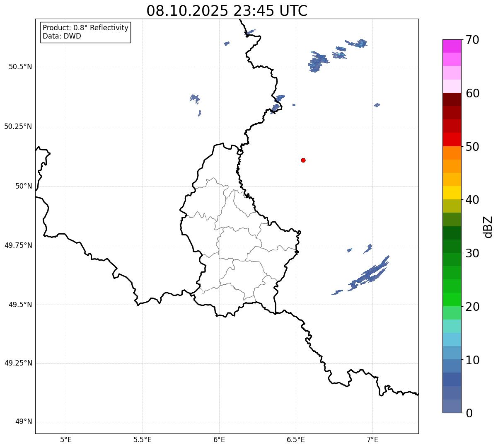Click the 49.75°N latitude label
Screen dimensions: 498x448
[x=18, y=246]
